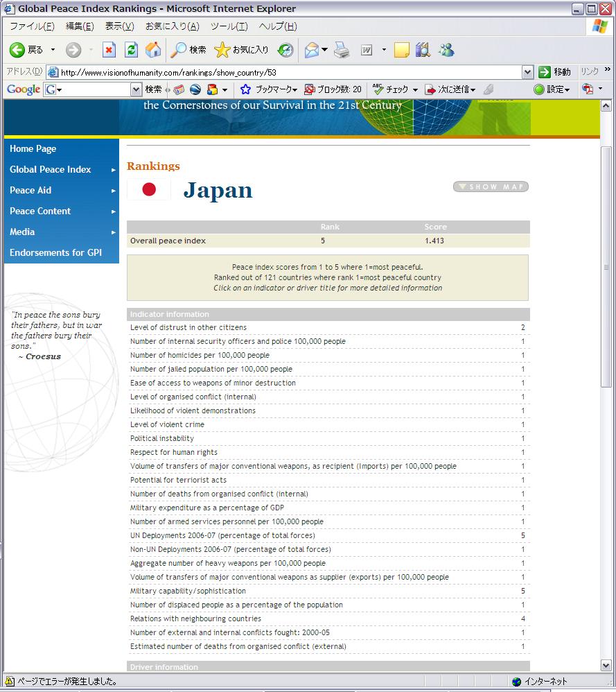The width and height of the screenshot is (616, 692).
Task: Click vertical scrollbar down arrow
Action: coord(606,665)
